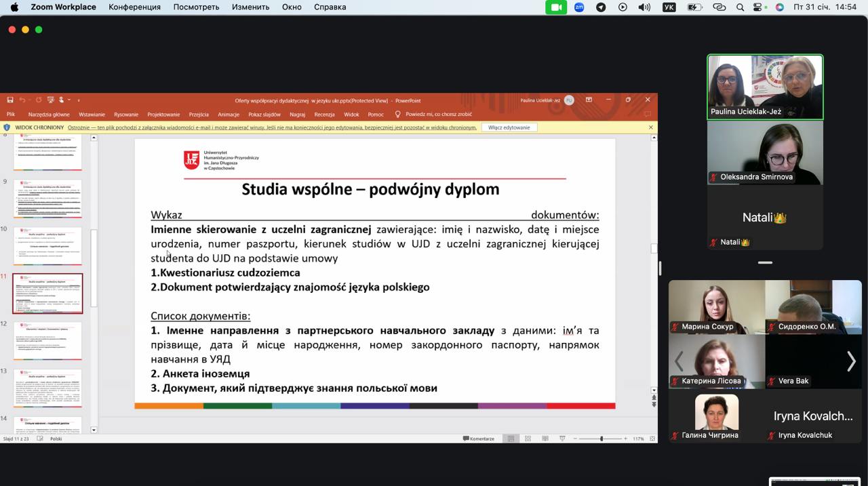
Task: Open the Widok ribbon tab
Action: click(351, 115)
